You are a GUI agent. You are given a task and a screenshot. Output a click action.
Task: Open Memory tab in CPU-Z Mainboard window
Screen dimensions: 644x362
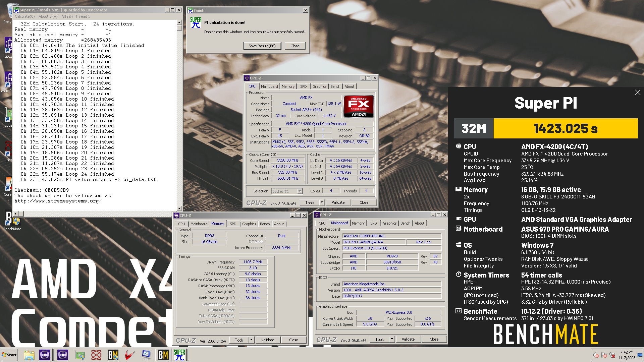[358, 223]
